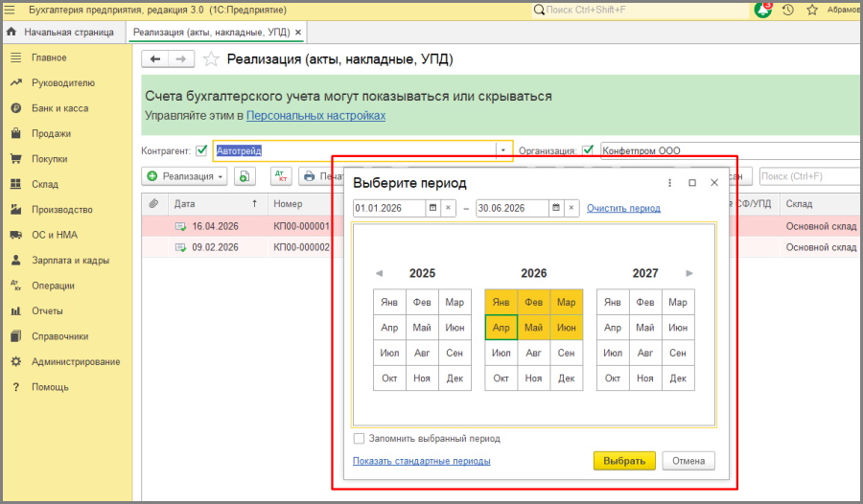
Task: Add the list to favorites with star icon
Action: (x=212, y=59)
